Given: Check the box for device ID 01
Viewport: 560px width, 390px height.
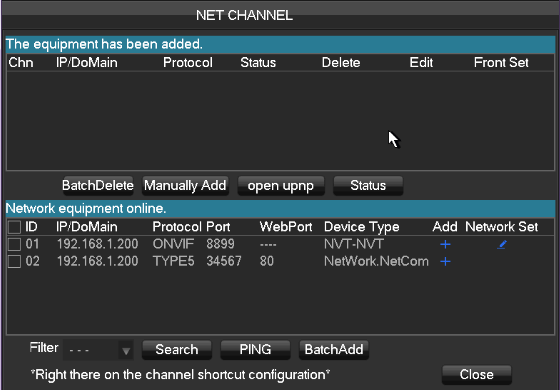Looking at the screenshot, I should 14,245.
